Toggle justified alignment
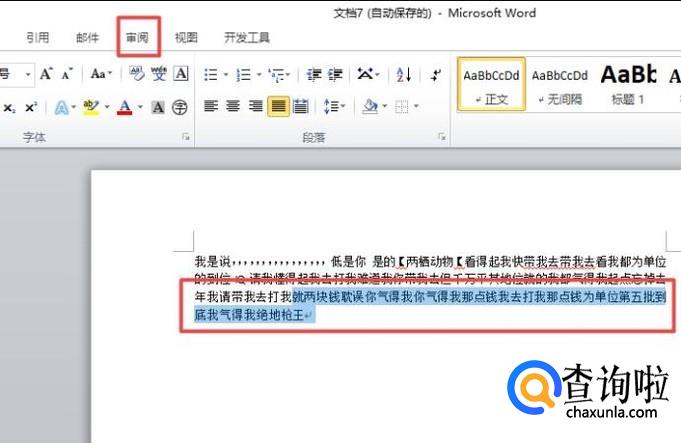Screen dimensions: 681x443 click(278, 106)
